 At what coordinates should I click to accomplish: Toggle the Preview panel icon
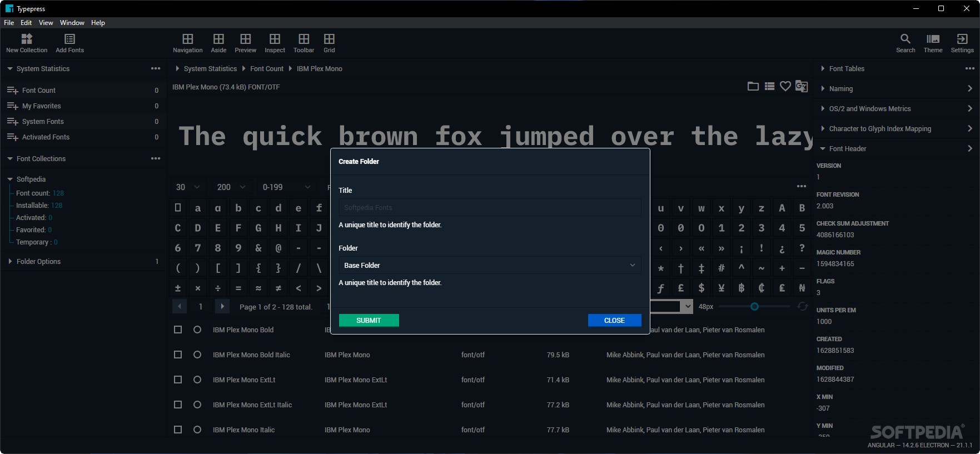(x=245, y=38)
